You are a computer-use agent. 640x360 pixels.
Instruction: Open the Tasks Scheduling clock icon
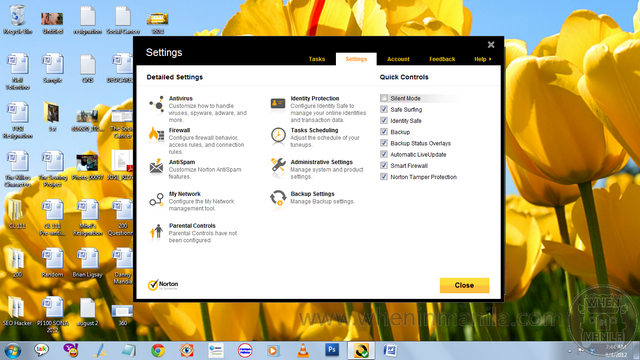[x=278, y=135]
